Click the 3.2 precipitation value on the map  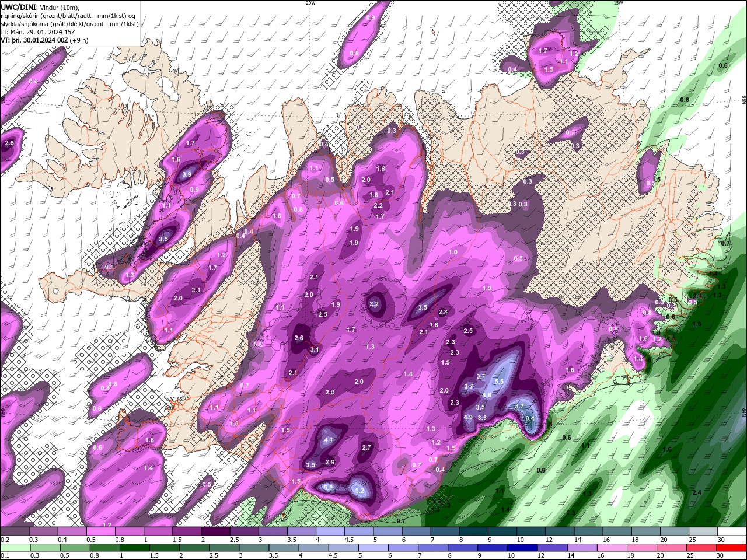375,304
